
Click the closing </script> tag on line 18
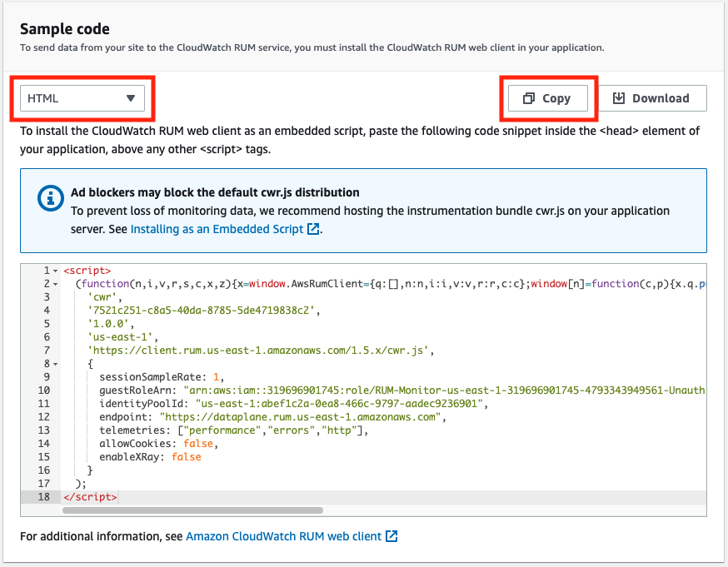tap(90, 497)
